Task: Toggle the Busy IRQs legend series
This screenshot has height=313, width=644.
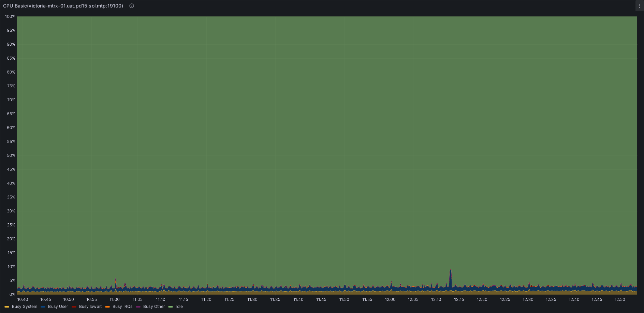Action: point(122,307)
